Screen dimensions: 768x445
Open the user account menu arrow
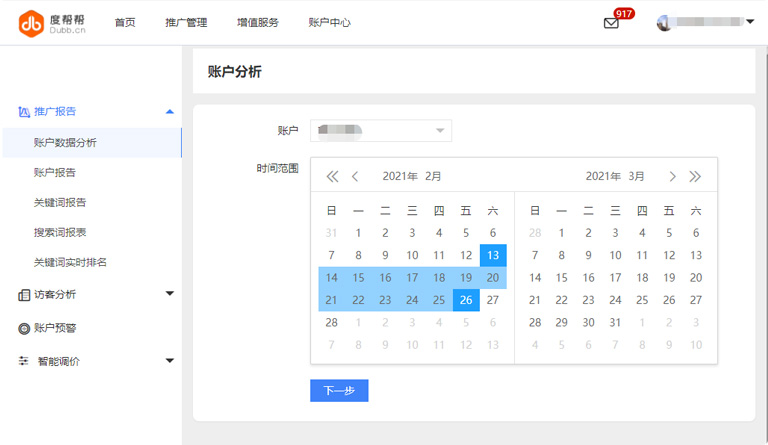coord(750,22)
